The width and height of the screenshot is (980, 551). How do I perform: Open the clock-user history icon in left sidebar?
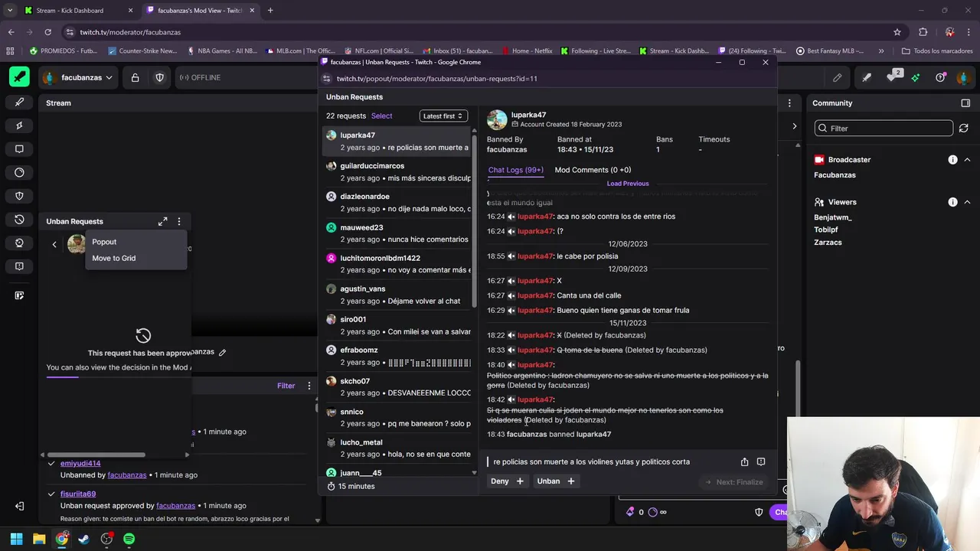tap(19, 243)
